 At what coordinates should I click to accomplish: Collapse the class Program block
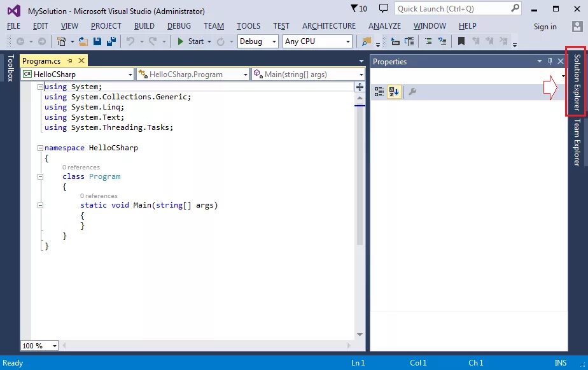click(40, 176)
